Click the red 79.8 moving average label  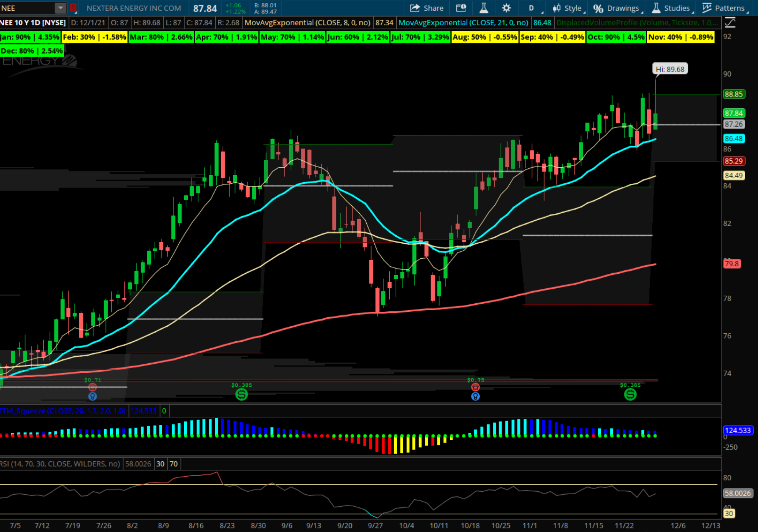731,264
